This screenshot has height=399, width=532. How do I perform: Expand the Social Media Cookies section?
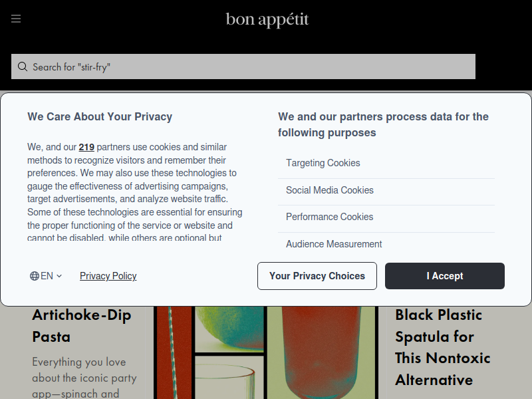[330, 190]
